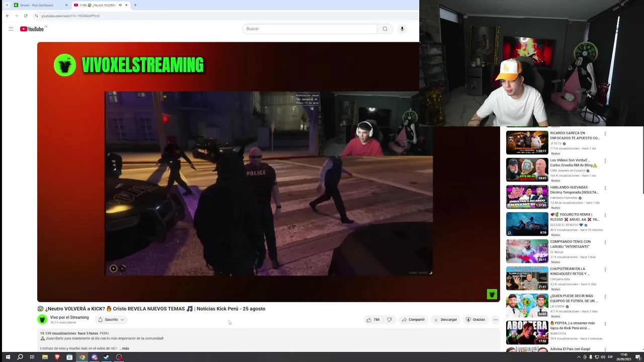Dislike the video with thumbs-down

click(389, 320)
